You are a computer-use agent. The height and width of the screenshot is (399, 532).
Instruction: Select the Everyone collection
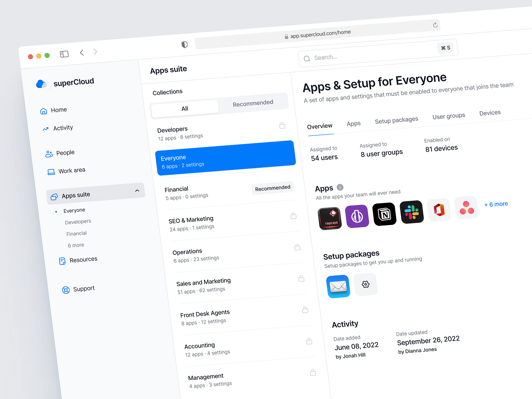[225, 158]
